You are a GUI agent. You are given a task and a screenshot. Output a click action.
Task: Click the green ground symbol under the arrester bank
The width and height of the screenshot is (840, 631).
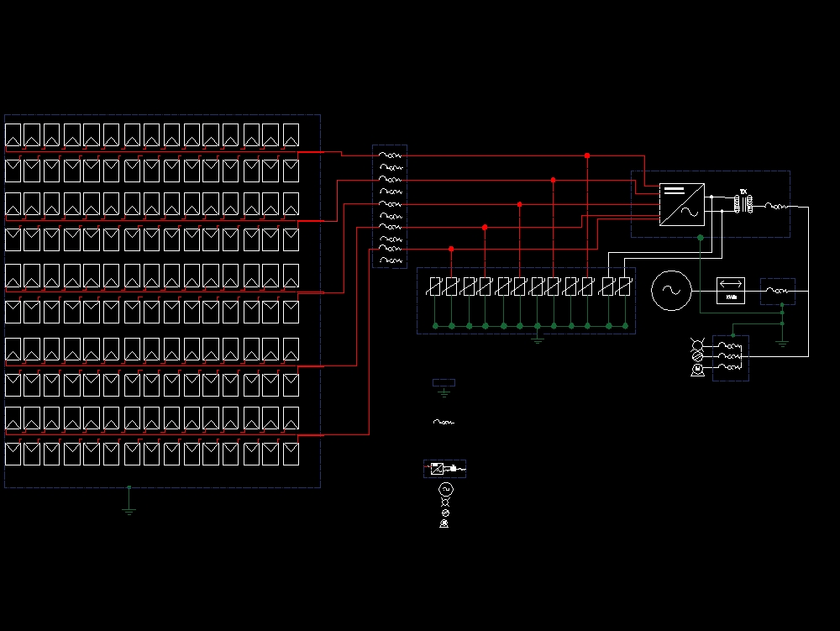538,339
